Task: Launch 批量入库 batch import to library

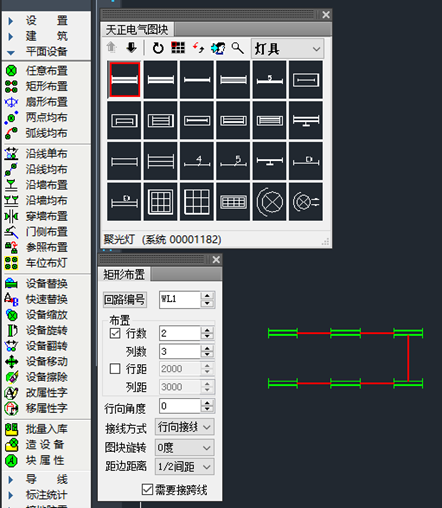Action: point(37,429)
